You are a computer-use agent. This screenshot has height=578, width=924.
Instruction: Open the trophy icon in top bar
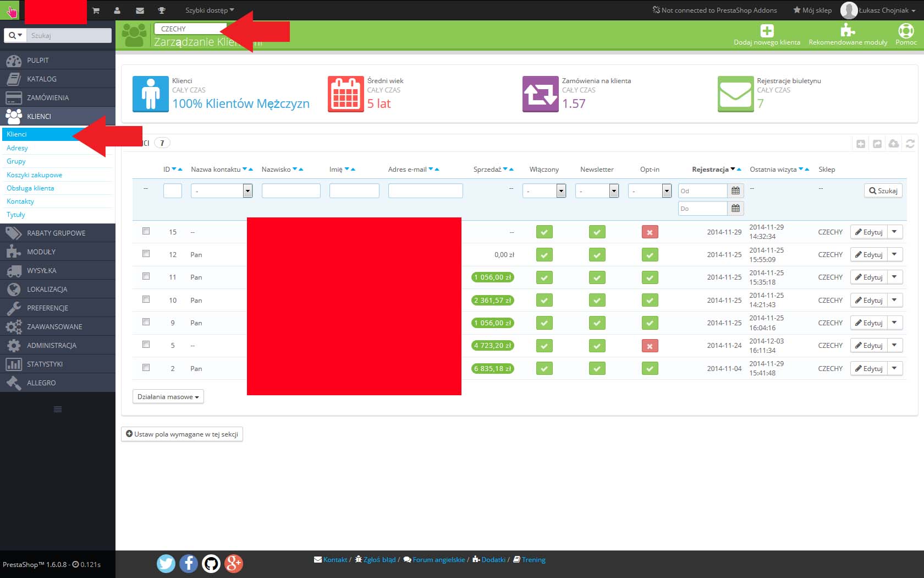pyautogui.click(x=162, y=10)
